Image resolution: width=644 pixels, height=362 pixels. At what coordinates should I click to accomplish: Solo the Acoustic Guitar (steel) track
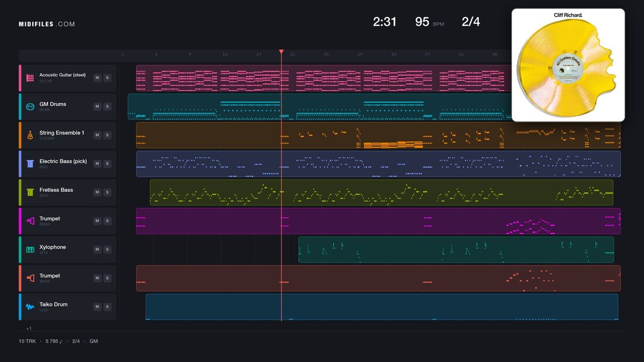107,78
